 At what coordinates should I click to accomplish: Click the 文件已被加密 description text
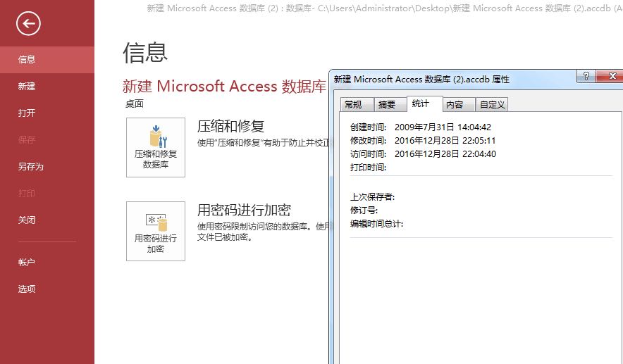tap(225, 237)
